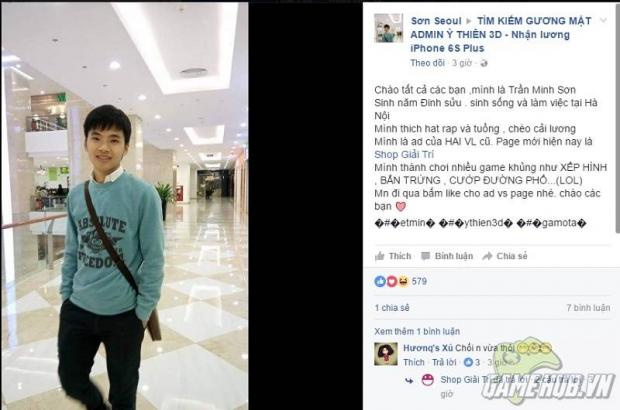Click the blue like reaction icon beside 579
The image size is (620, 410).
(x=380, y=282)
